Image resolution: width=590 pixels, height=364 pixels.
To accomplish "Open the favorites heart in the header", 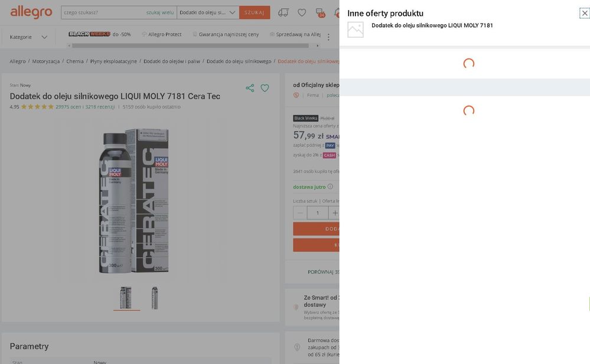I will pyautogui.click(x=302, y=12).
